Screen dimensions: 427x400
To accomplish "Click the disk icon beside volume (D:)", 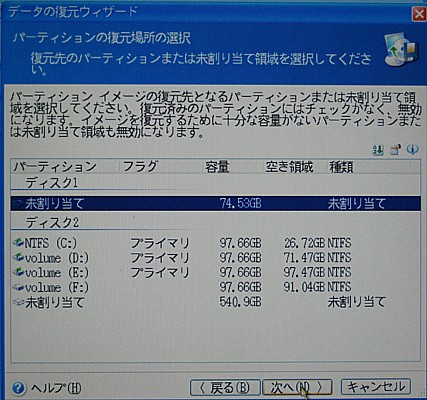I will 18,257.
